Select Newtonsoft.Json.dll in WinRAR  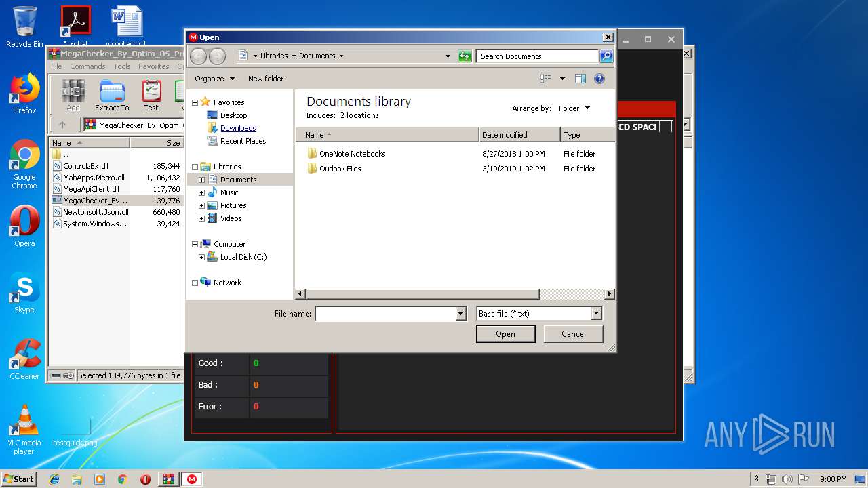click(96, 212)
